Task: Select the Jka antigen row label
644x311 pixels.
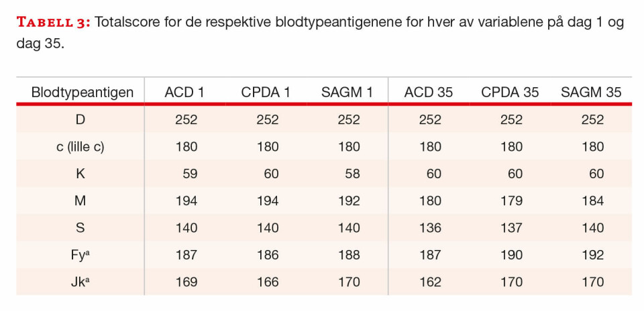Action: (x=80, y=282)
